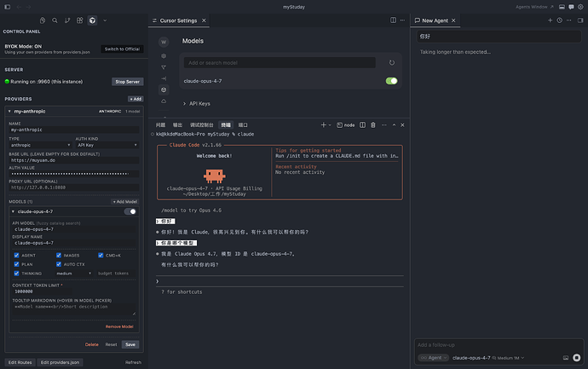Split the Cursor Settings editor
The image size is (588, 369).
point(393,20)
